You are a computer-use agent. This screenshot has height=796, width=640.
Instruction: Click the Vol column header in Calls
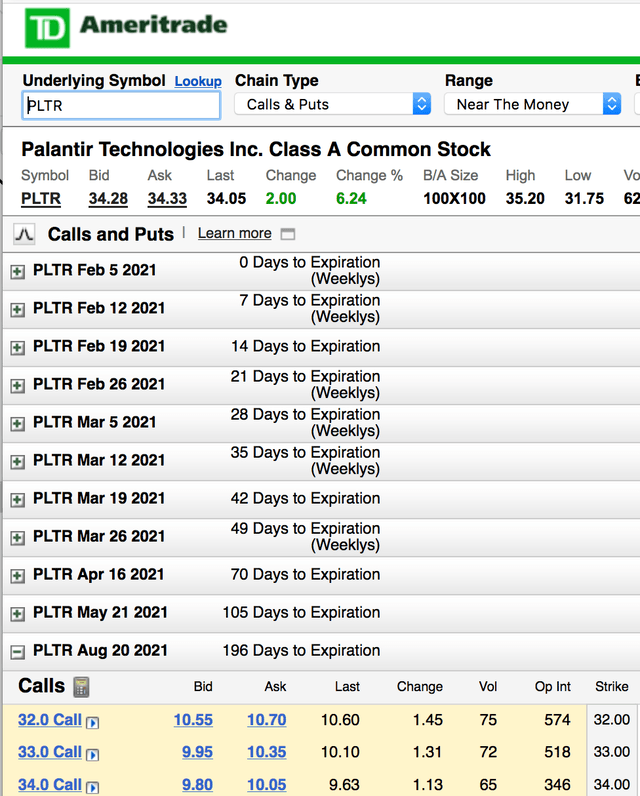pyautogui.click(x=488, y=687)
